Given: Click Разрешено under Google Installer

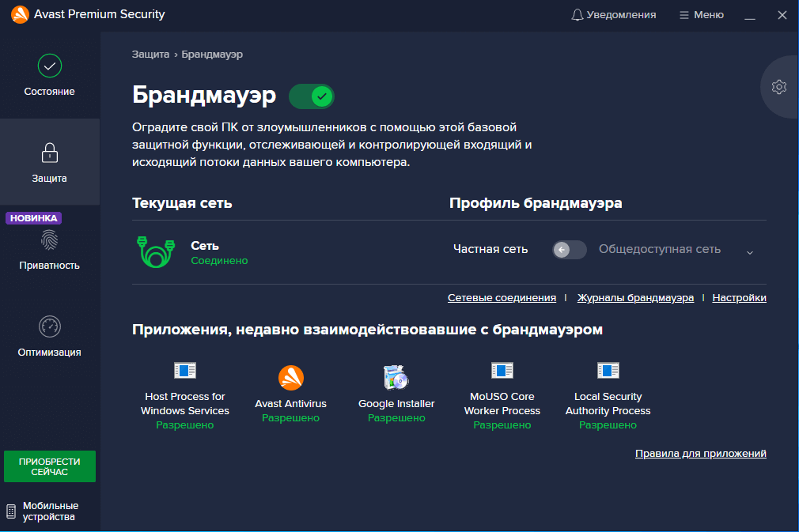Looking at the screenshot, I should coord(396,418).
